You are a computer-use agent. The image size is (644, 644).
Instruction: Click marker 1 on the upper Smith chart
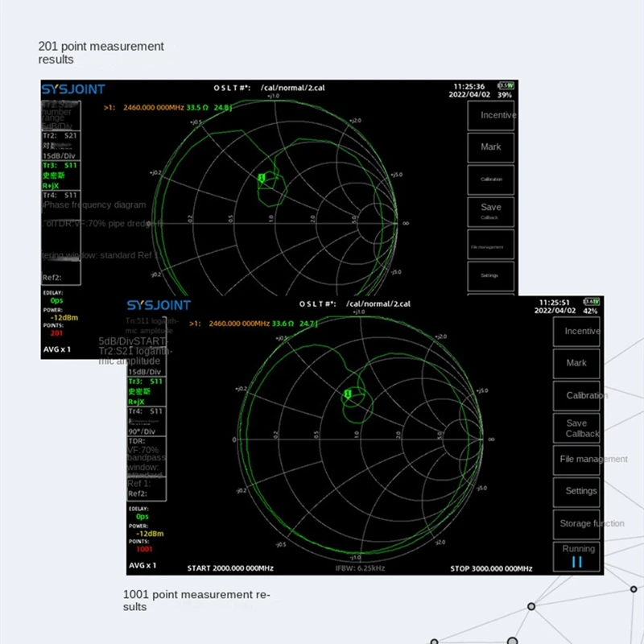(262, 178)
